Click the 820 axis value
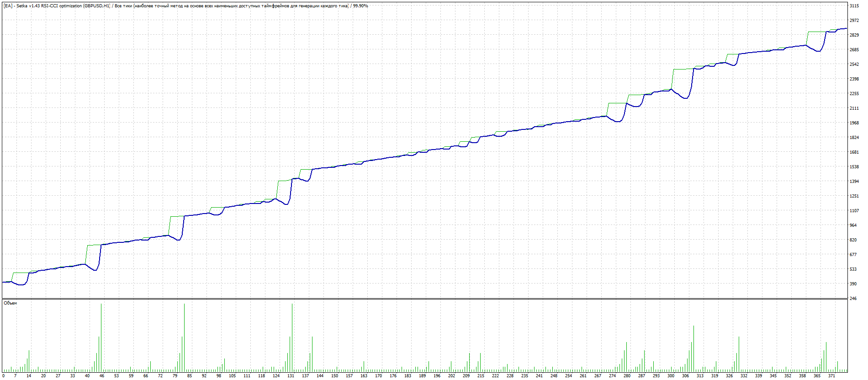Screen dimensions: 868x380 (853, 240)
